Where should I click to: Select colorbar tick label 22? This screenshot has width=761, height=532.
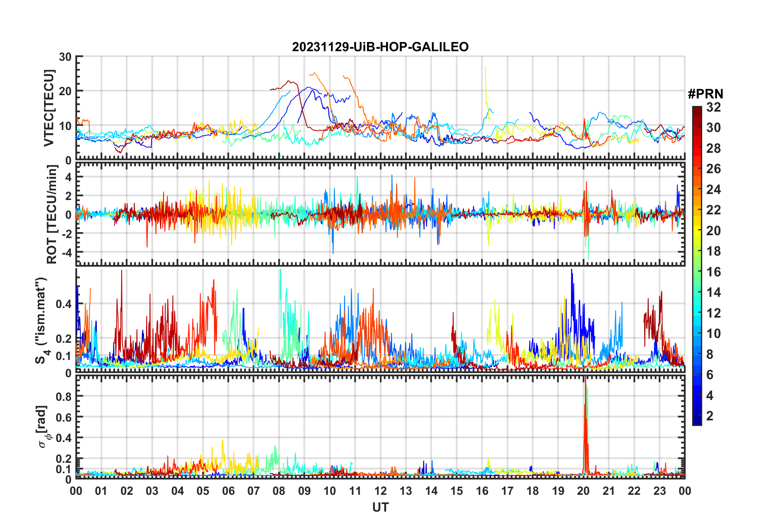tap(713, 210)
